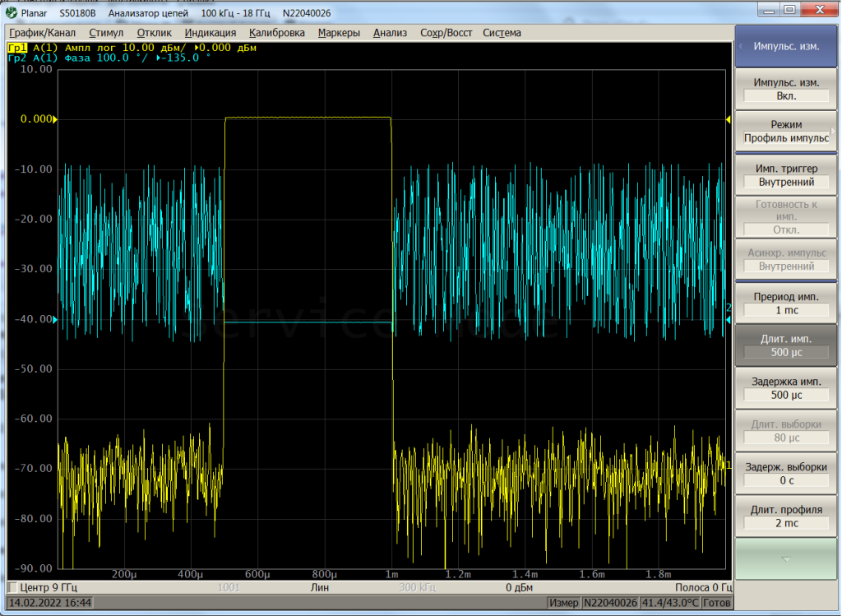The image size is (842, 616).
Task: Click the back arrow on Импульс. изм. header
Action: coord(741,46)
